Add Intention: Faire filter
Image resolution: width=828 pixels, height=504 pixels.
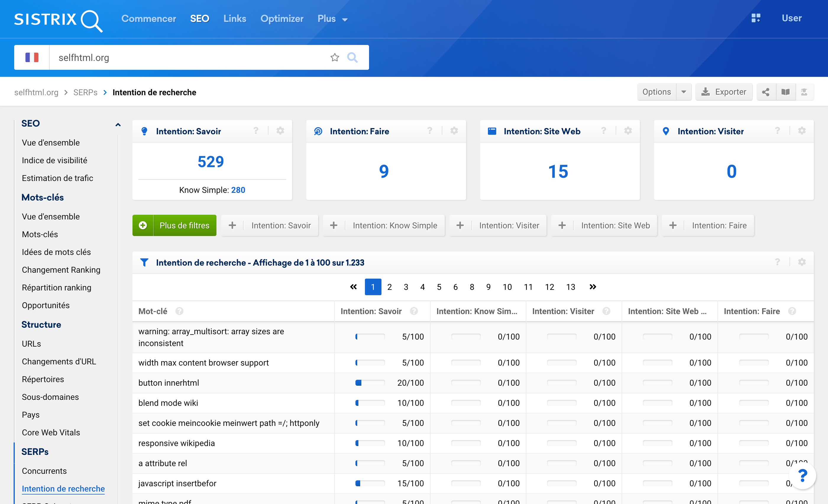(x=708, y=225)
